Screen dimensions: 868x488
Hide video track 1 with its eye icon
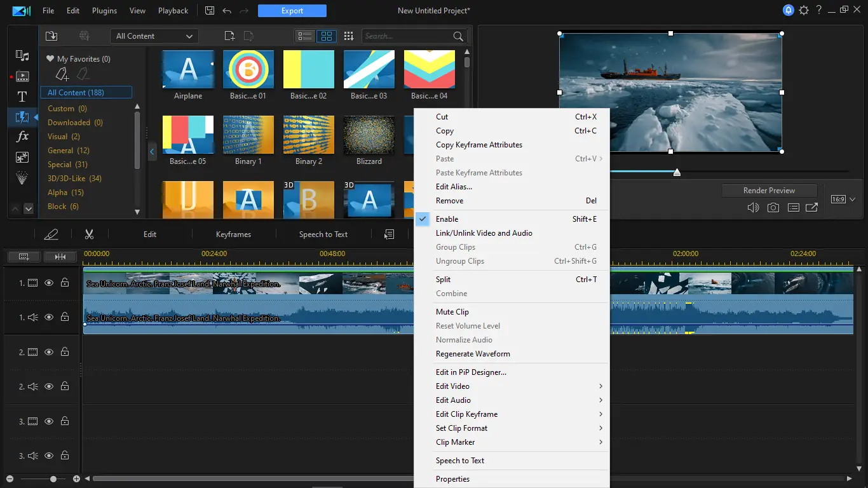click(49, 283)
